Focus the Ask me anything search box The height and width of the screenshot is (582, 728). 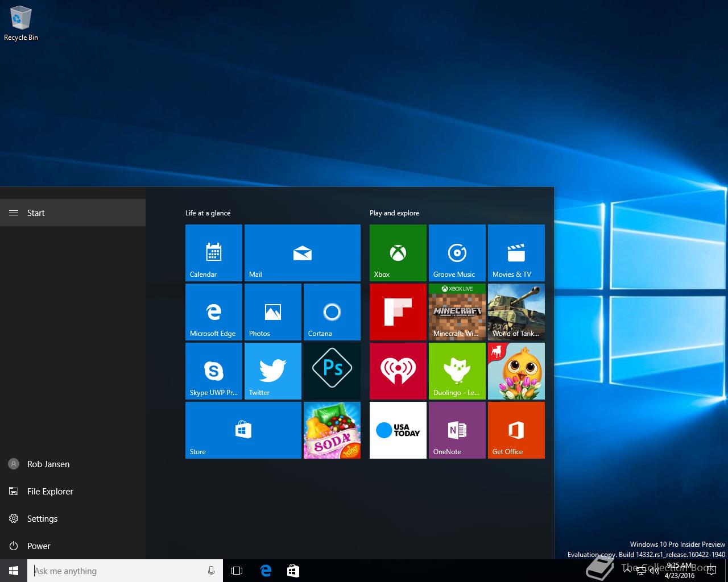click(x=125, y=571)
